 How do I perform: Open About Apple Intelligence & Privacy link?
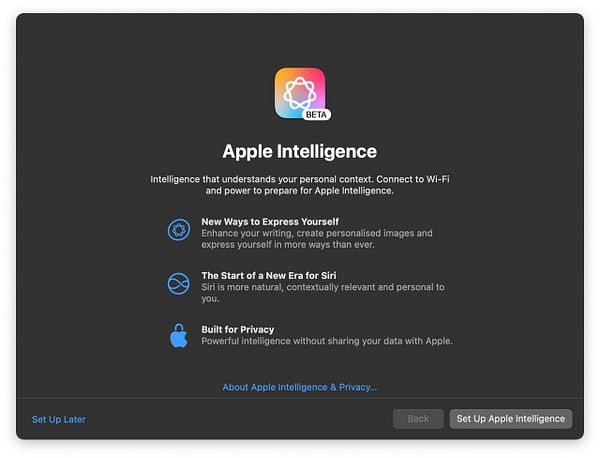click(300, 387)
